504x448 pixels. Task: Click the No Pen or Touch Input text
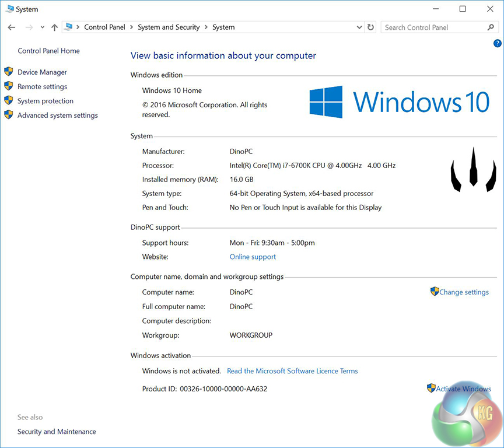pyautogui.click(x=305, y=208)
